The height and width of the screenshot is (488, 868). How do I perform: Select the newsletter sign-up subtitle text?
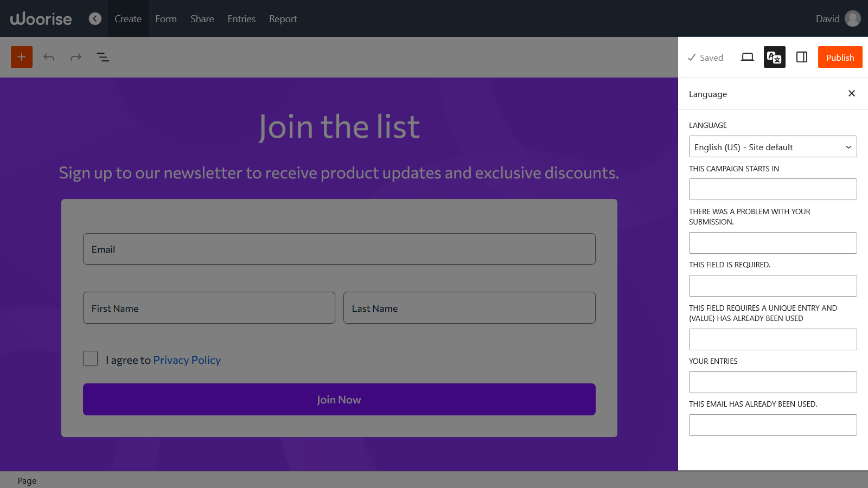339,173
